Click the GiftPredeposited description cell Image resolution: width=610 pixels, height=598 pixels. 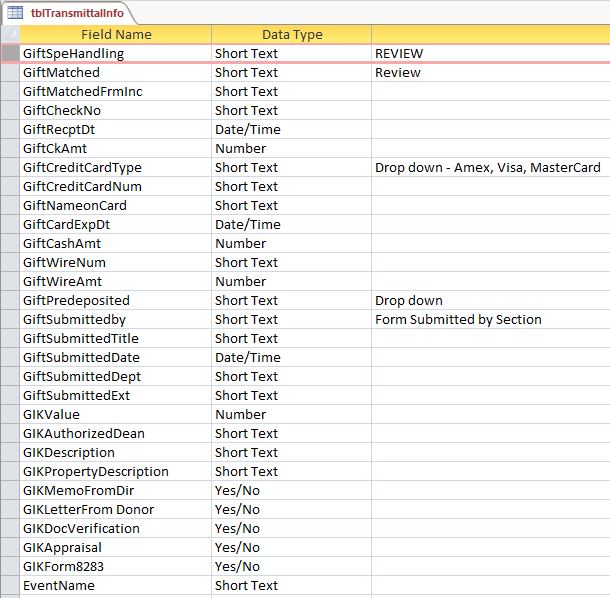click(x=488, y=300)
